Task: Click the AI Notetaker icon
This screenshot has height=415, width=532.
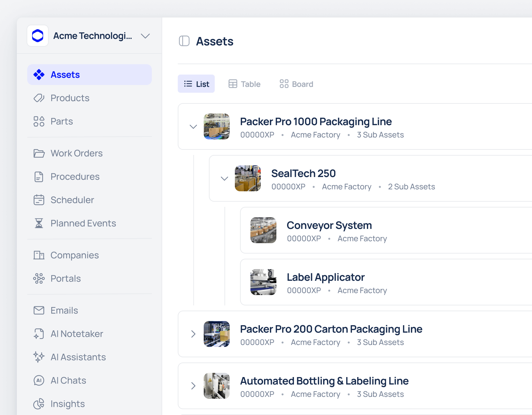Action: pyautogui.click(x=39, y=334)
